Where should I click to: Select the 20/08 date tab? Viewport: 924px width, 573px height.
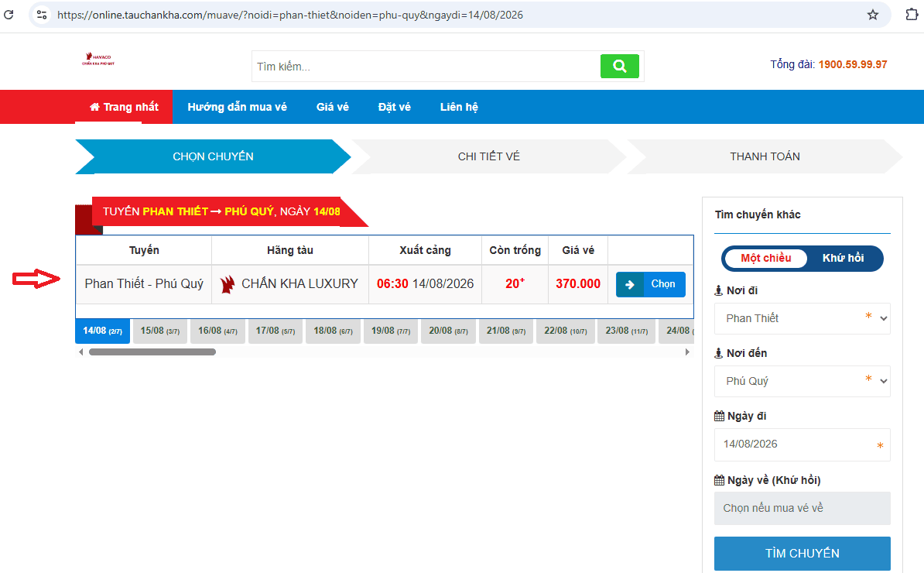coord(448,331)
